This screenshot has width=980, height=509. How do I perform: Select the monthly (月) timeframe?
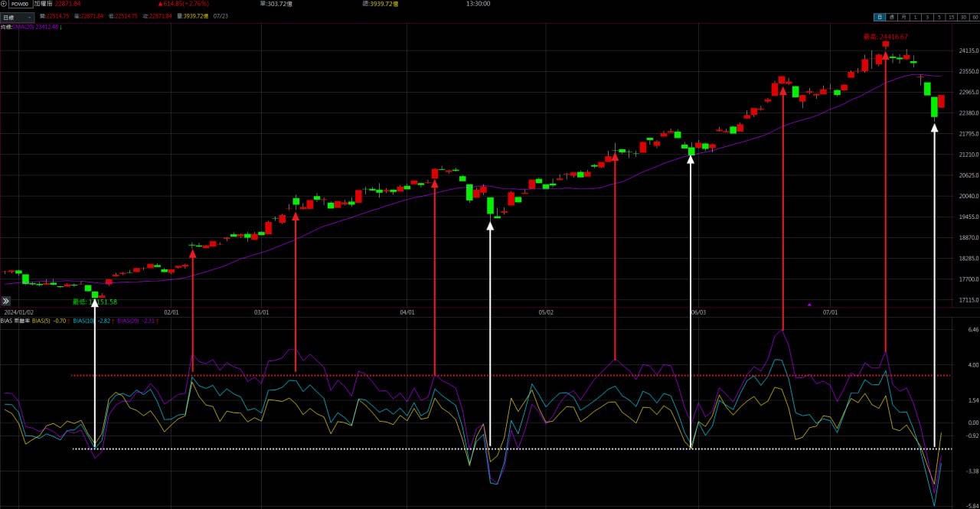(x=903, y=17)
